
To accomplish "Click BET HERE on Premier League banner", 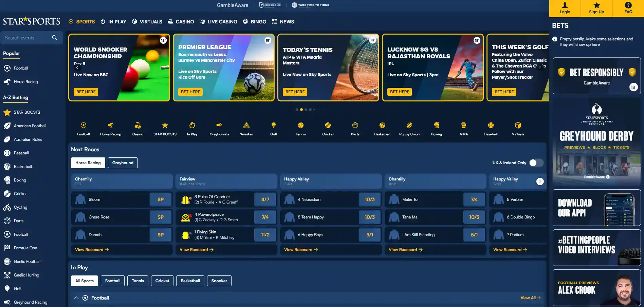I will (x=190, y=92).
